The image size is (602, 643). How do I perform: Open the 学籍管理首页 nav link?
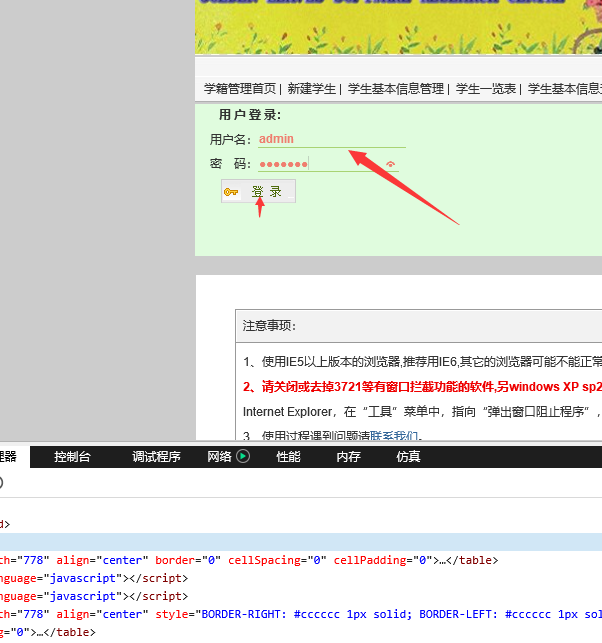click(240, 89)
